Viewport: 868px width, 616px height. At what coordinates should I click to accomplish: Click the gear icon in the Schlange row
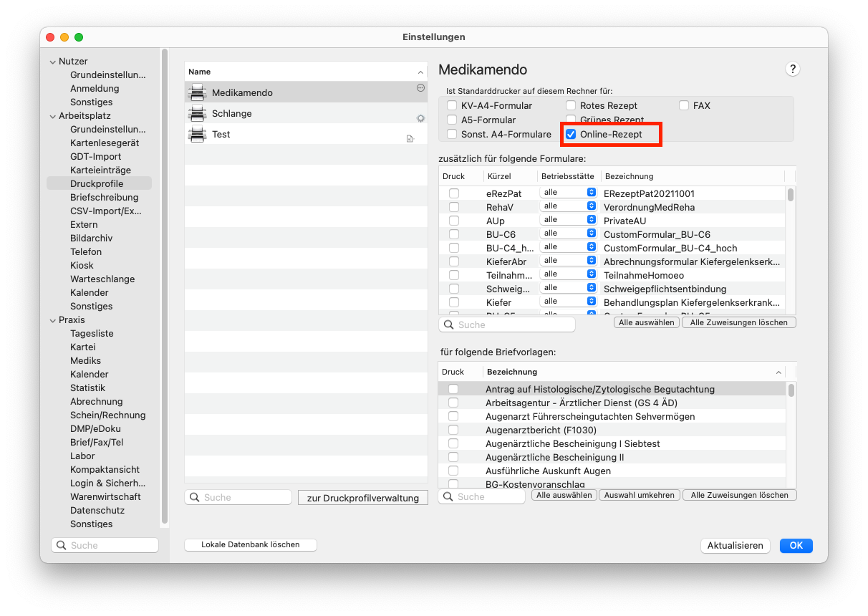click(420, 117)
